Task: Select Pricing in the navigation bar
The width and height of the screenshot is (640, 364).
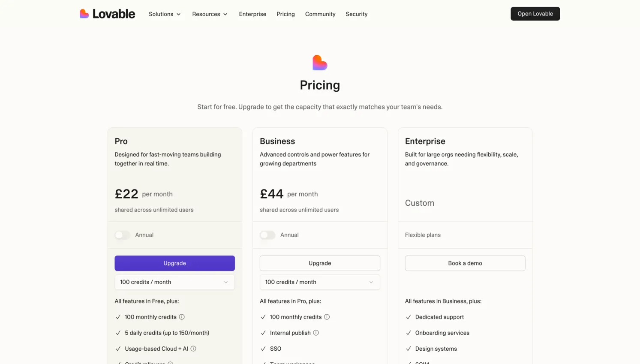Action: (x=285, y=14)
